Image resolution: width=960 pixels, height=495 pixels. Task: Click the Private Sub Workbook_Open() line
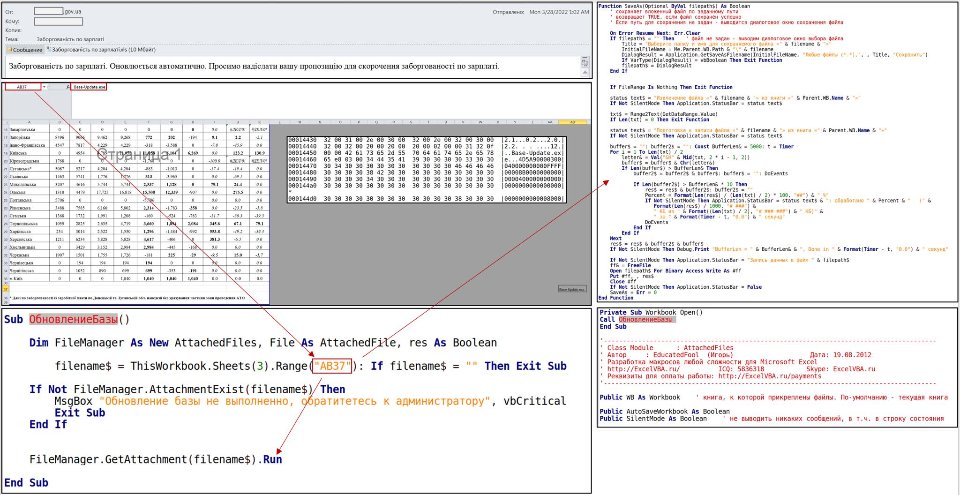651,312
